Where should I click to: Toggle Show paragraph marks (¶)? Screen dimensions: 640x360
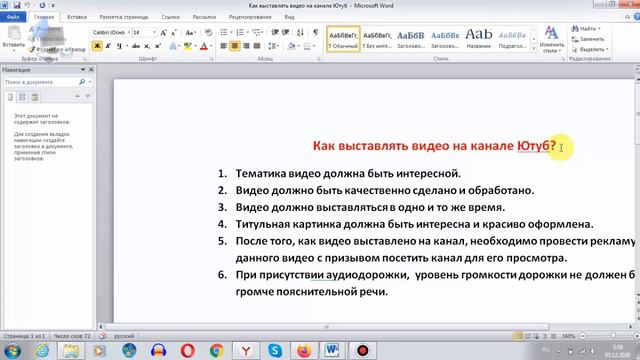click(x=316, y=32)
